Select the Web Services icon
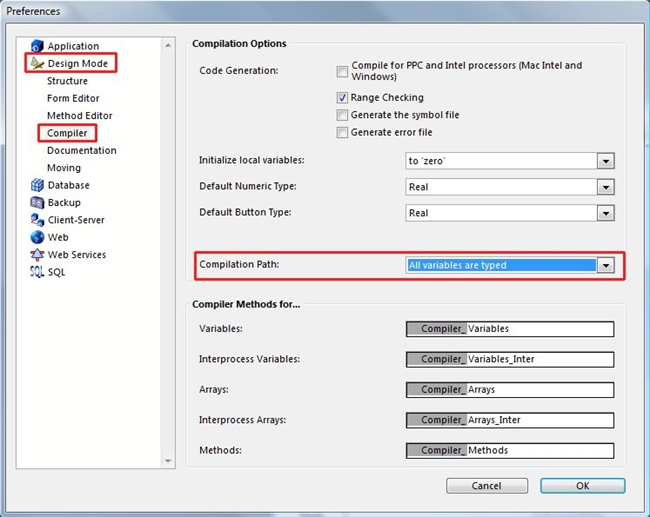 tap(37, 255)
